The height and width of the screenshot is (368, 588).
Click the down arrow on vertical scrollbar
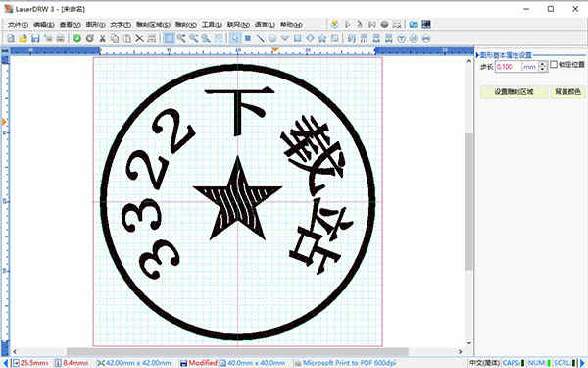pos(469,342)
